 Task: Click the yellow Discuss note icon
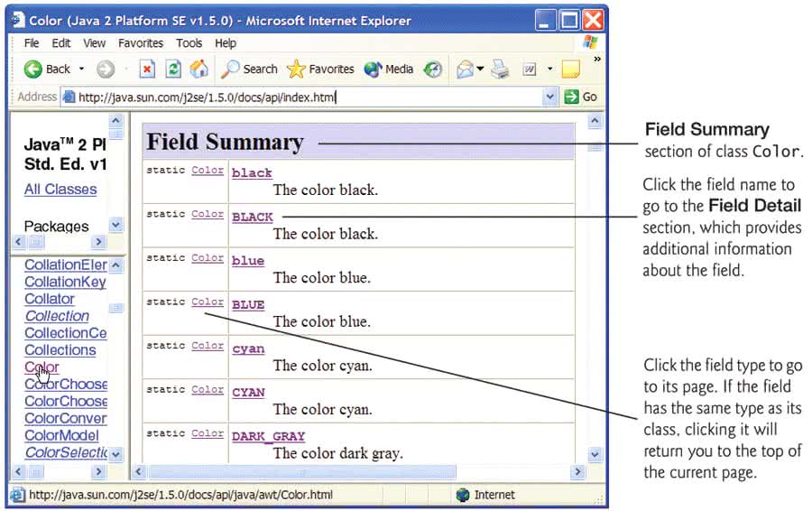pos(571,69)
